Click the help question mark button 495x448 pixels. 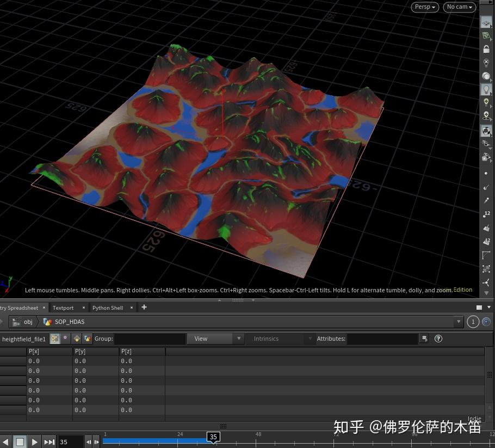(x=438, y=339)
